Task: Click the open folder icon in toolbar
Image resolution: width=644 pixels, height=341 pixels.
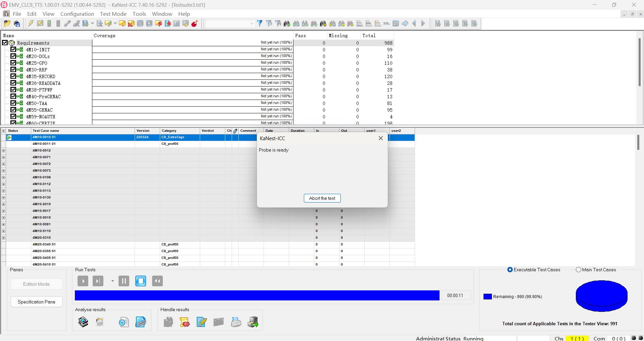Action: (7, 23)
